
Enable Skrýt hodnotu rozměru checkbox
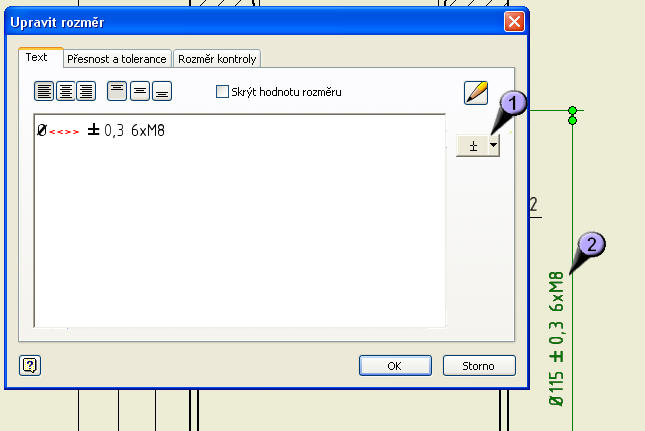222,91
